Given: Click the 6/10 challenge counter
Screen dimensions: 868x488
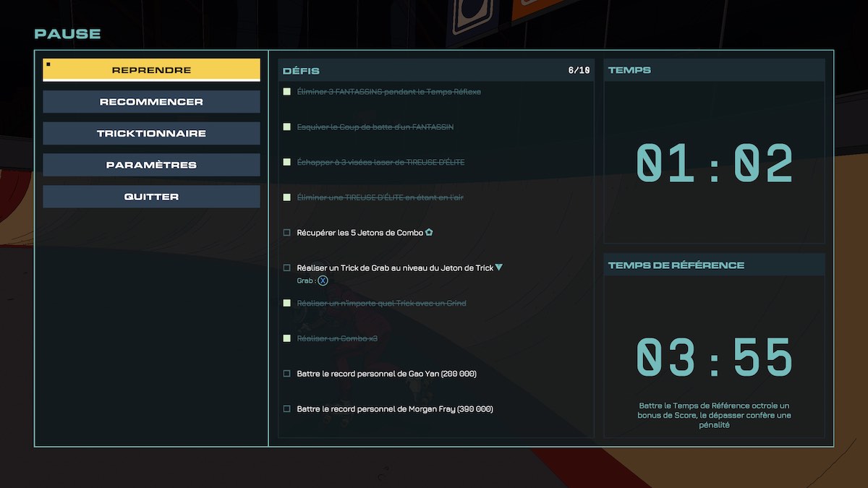Looking at the screenshot, I should click(x=579, y=71).
